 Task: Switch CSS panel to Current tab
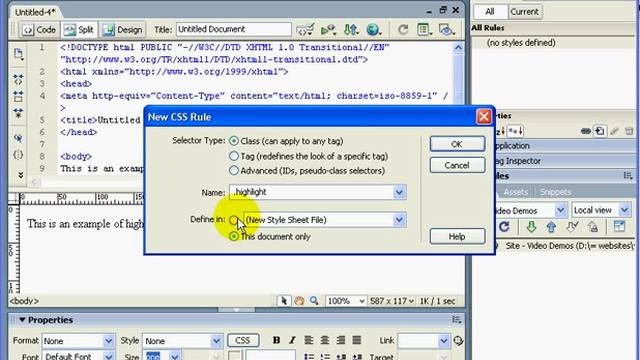[524, 12]
